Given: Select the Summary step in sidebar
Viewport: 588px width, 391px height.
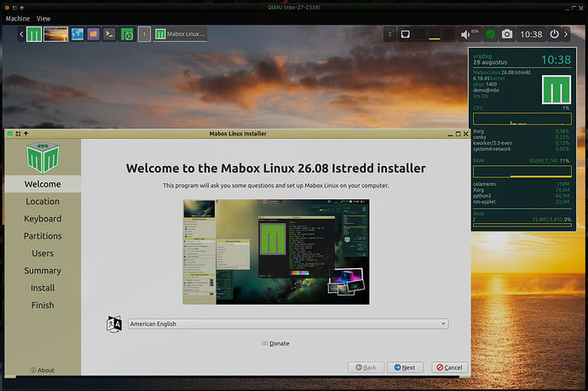Looking at the screenshot, I should (x=43, y=270).
